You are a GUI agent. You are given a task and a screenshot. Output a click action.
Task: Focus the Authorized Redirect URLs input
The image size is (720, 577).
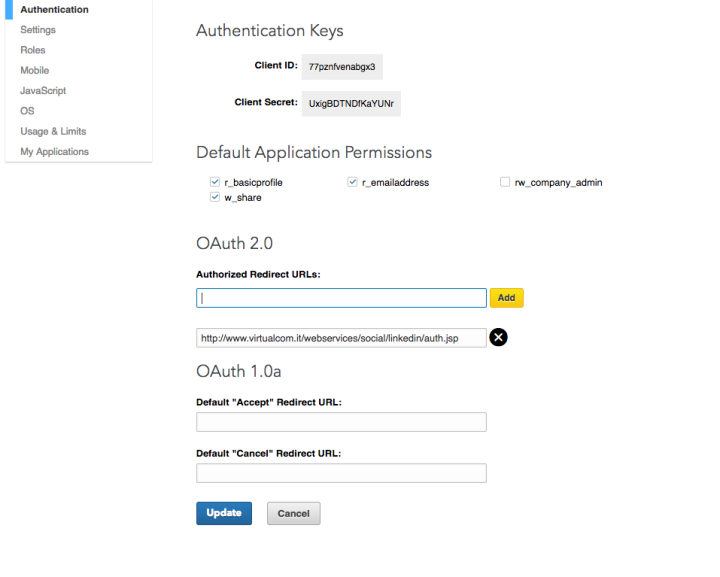[x=341, y=298]
